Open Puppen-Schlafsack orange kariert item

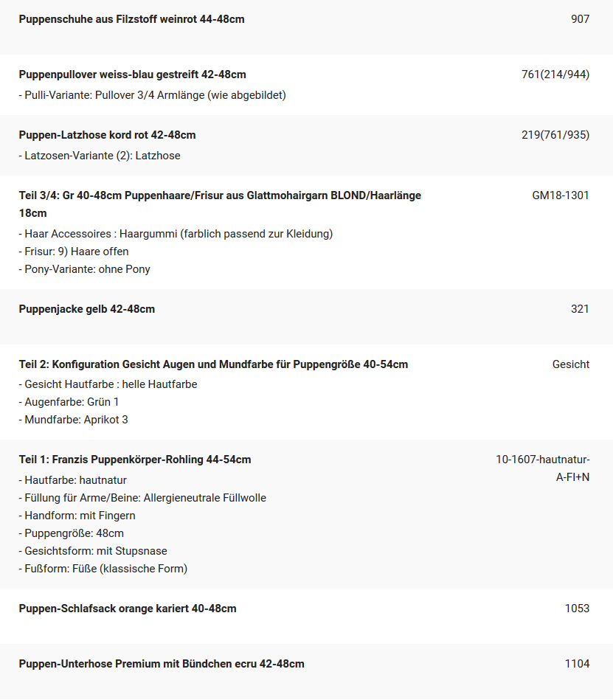[128, 609]
